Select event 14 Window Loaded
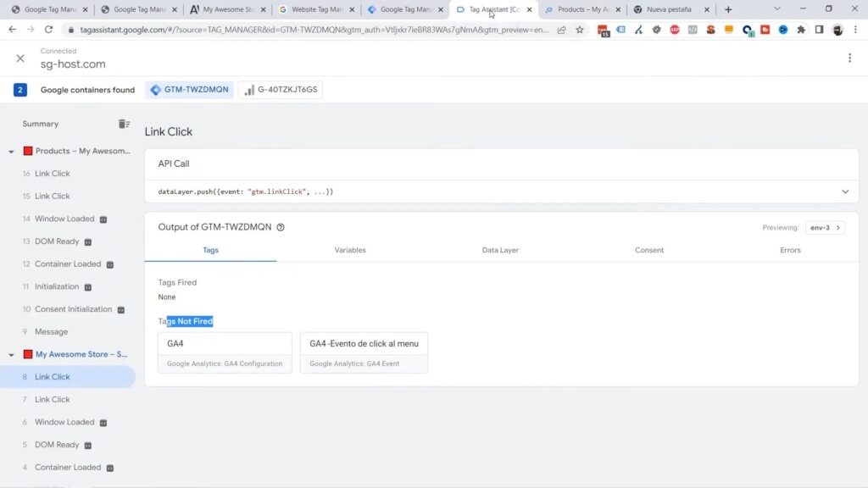The image size is (868, 488). pos(68,219)
